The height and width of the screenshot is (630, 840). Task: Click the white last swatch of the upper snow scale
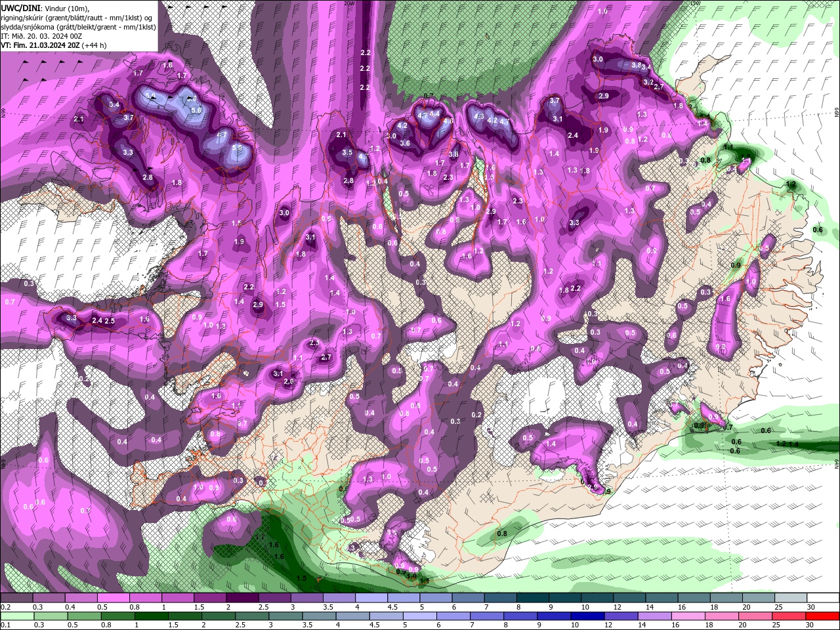pos(824,598)
